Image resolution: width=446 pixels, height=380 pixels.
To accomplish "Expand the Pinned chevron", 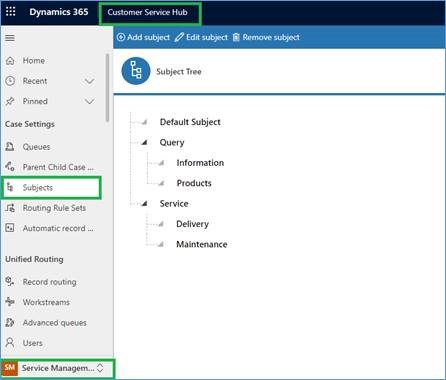I will coord(89,101).
